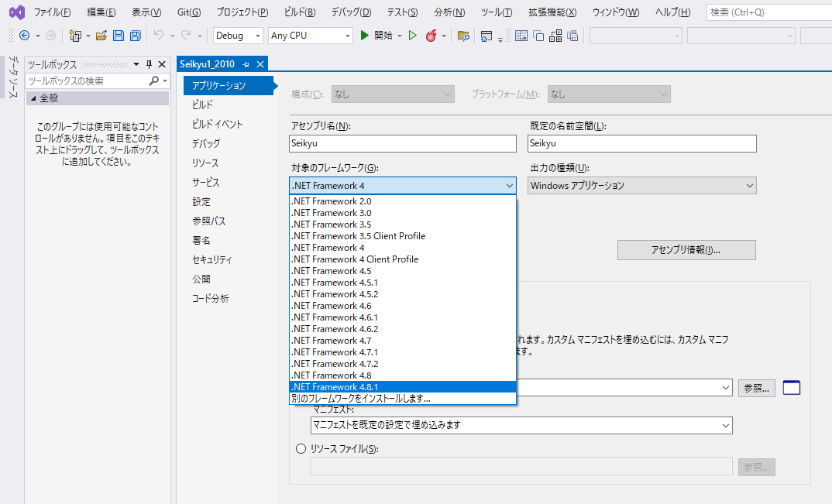Click the Visual Studio logo icon
The height and width of the screenshot is (504, 832).
(17, 12)
